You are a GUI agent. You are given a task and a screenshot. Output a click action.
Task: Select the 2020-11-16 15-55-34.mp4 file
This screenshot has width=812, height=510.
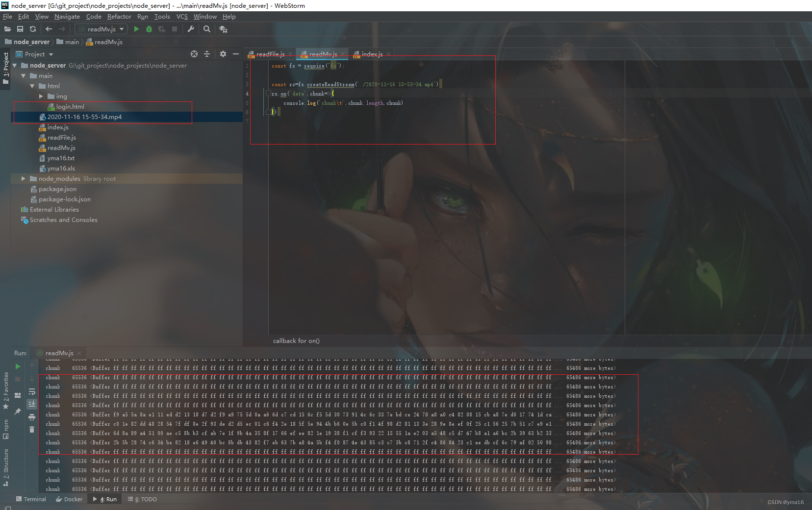tap(80, 117)
